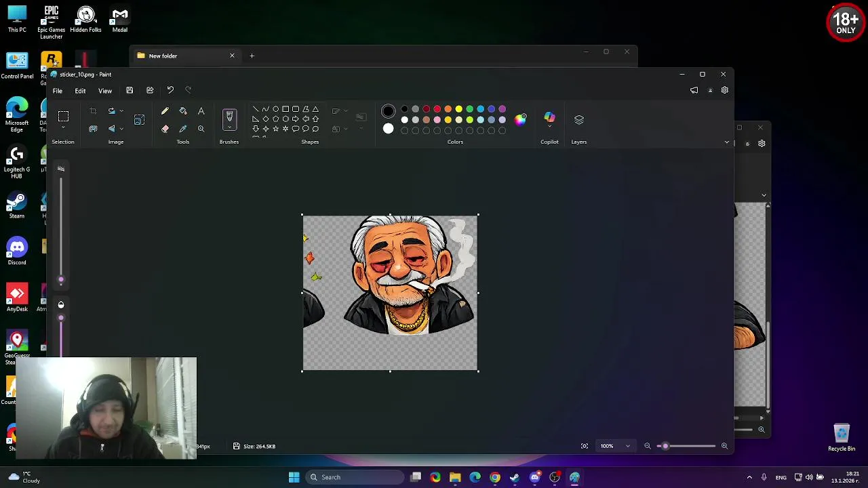This screenshot has height=488, width=868.
Task: Select the Pencil tool
Action: (165, 111)
